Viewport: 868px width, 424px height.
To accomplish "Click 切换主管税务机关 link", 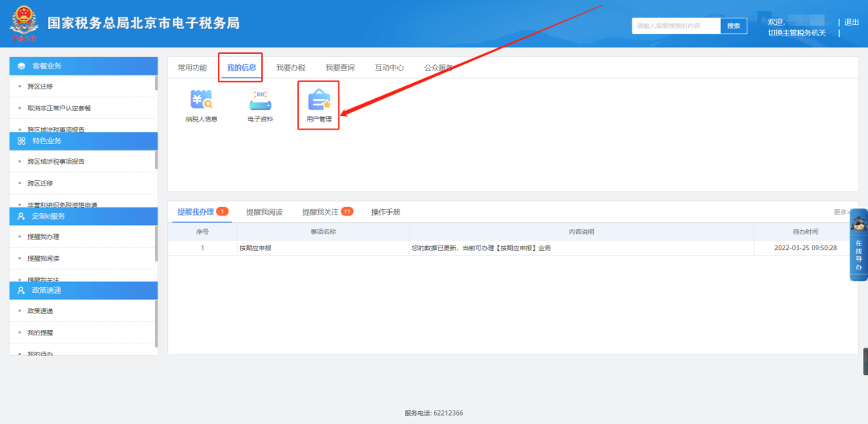I will [796, 33].
